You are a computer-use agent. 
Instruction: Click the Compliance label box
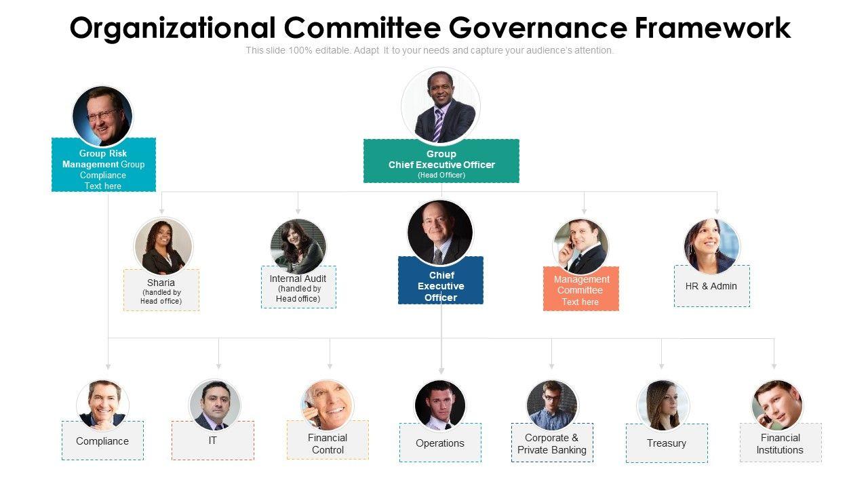point(102,441)
